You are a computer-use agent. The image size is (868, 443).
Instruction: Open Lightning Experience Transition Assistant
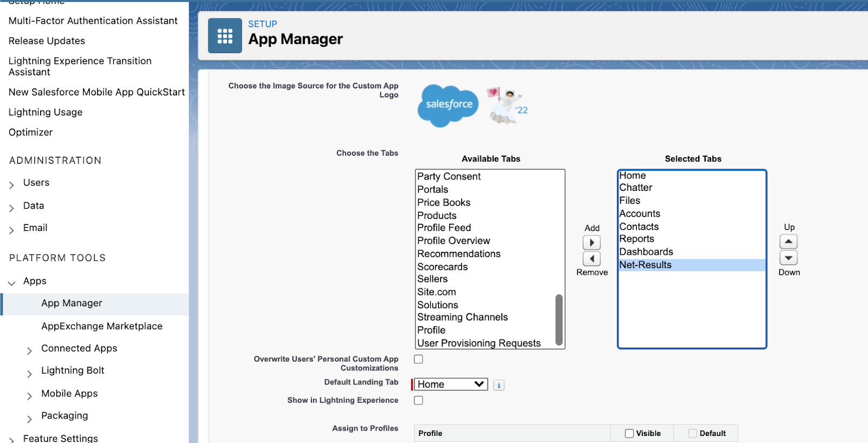pyautogui.click(x=80, y=66)
